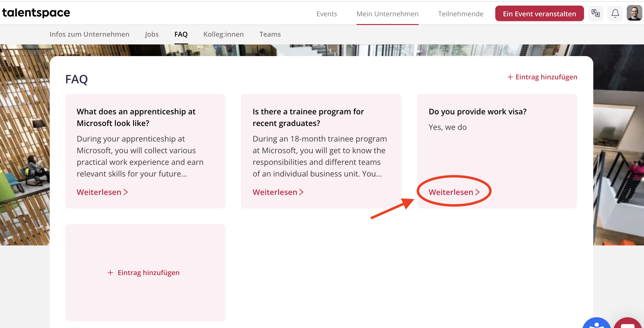Image resolution: width=644 pixels, height=328 pixels.
Task: Open the Teams tab
Action: click(270, 34)
